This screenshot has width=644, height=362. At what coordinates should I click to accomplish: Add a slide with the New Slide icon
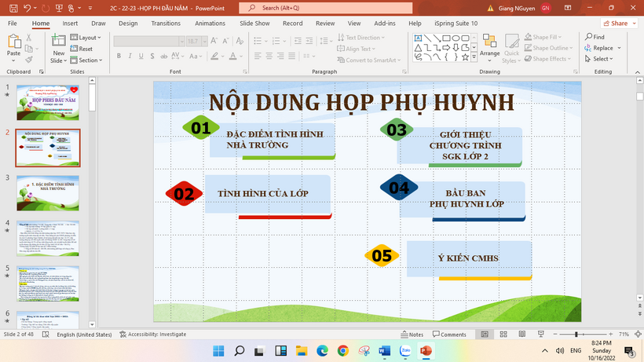[59, 45]
